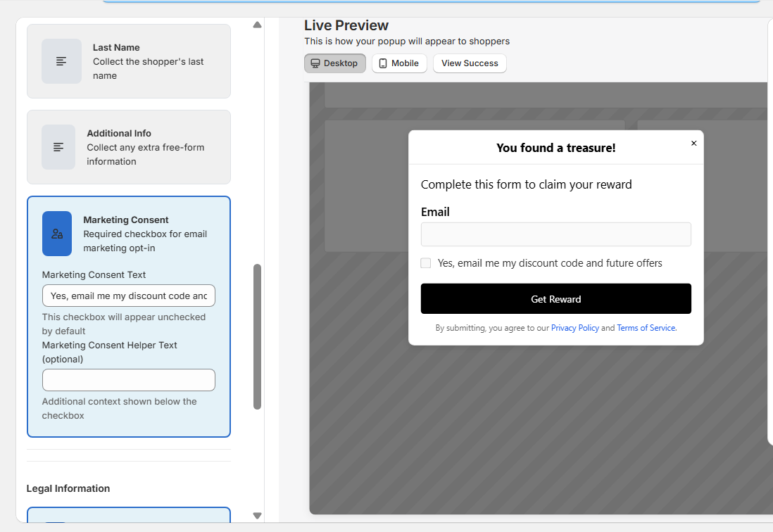Open the View Success preview
Viewport: 773px width, 532px height.
coord(470,63)
